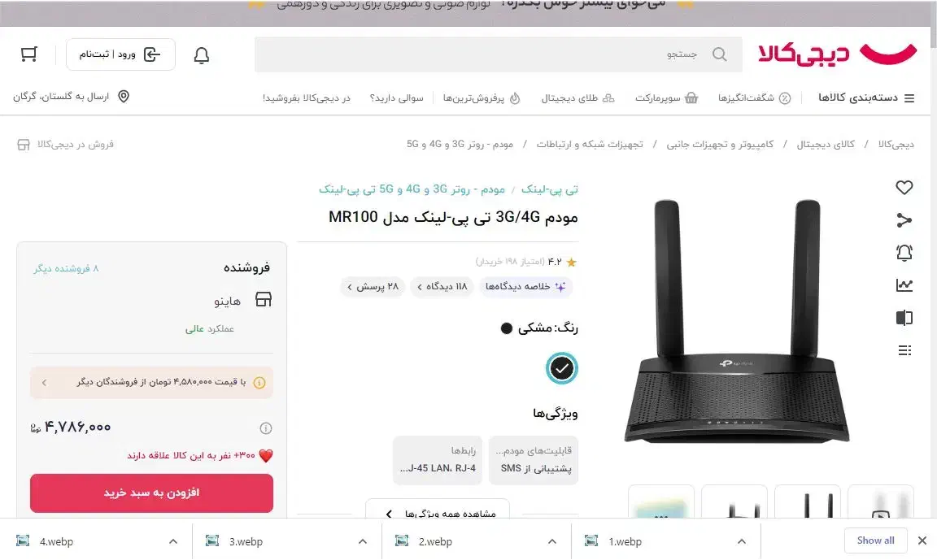Enable price alert bell on the product
Image resolution: width=937 pixels, height=560 pixels.
904,253
